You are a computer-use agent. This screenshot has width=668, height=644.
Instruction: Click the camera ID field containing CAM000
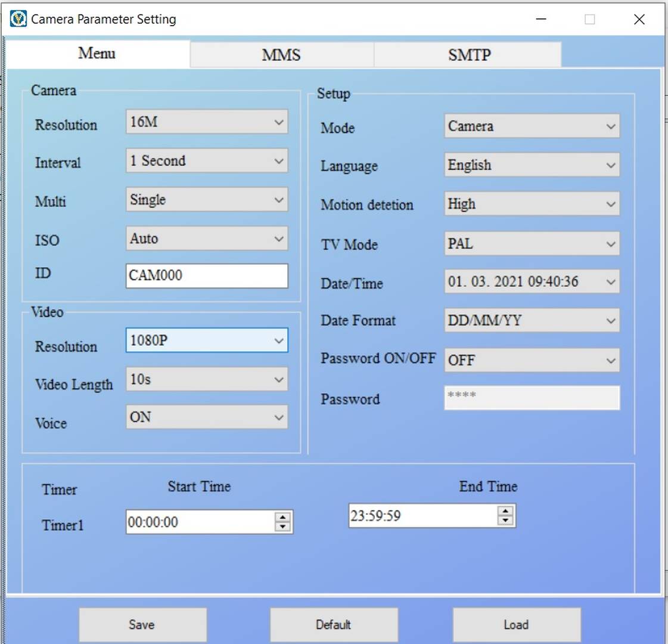(x=206, y=275)
